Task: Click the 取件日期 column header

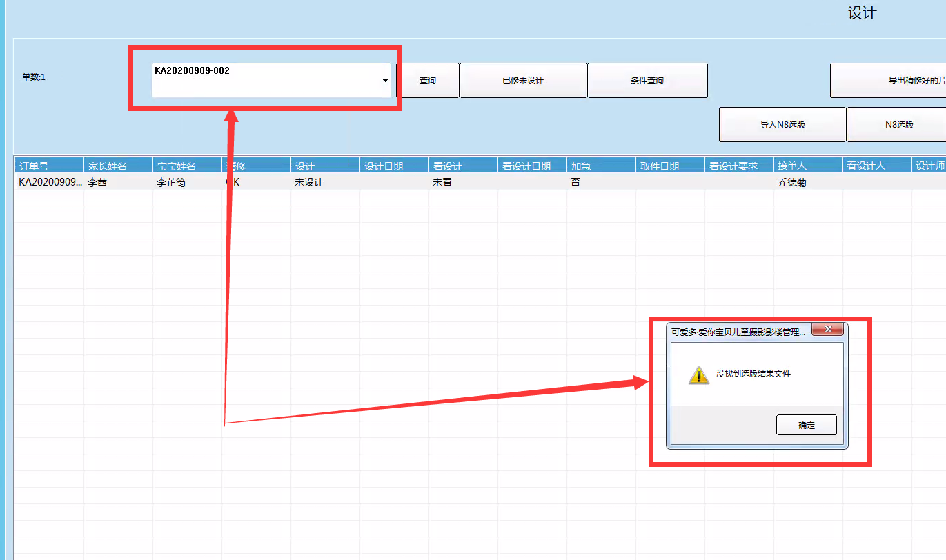Action: click(670, 166)
